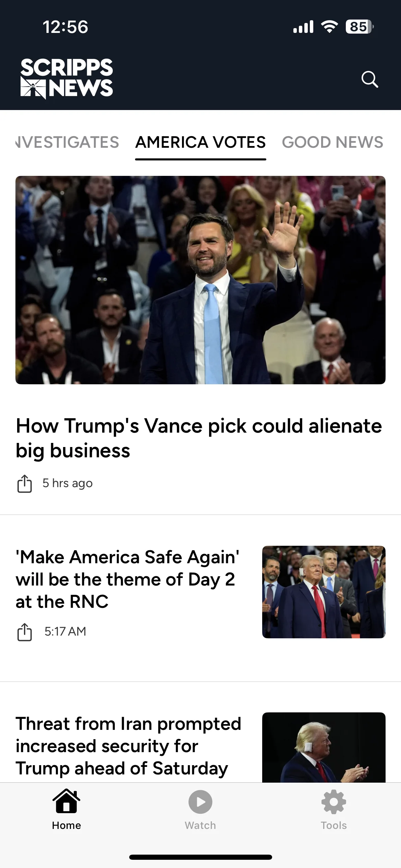Tap the battery indicator in status bar
Image resolution: width=401 pixels, height=868 pixels.
359,27
